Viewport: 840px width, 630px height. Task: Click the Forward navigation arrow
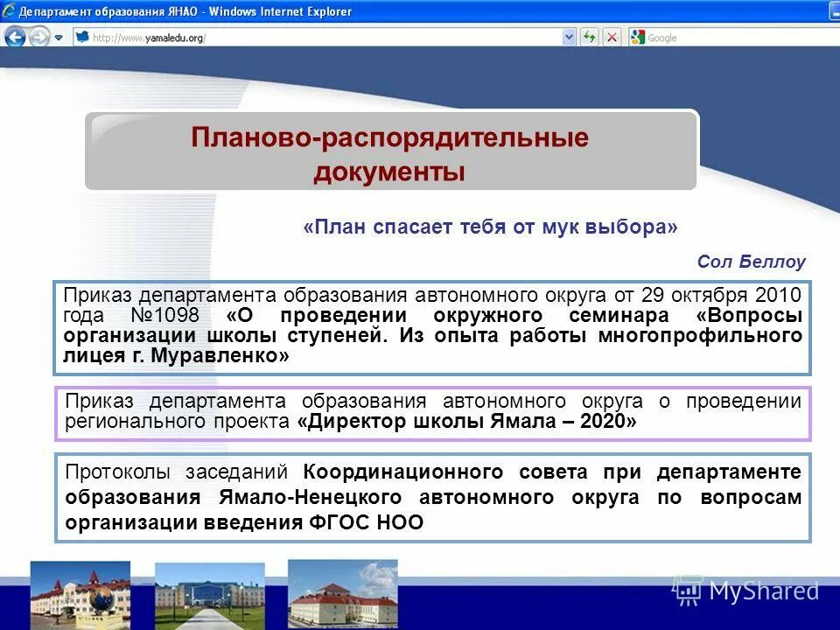tap(38, 38)
